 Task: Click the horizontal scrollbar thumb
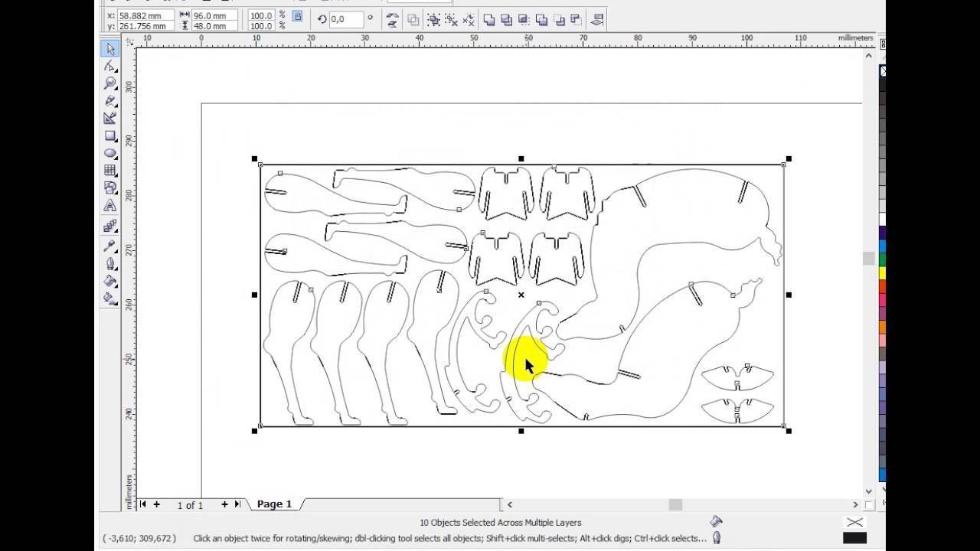(x=675, y=504)
